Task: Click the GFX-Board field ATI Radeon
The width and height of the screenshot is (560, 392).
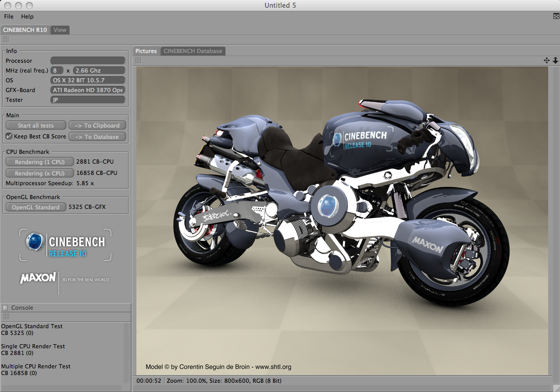Action: point(88,90)
